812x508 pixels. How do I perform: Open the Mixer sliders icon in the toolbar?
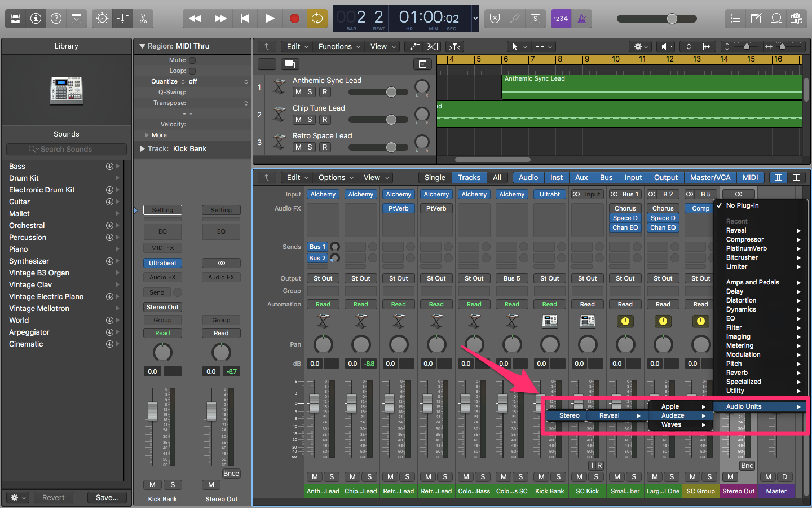point(122,19)
